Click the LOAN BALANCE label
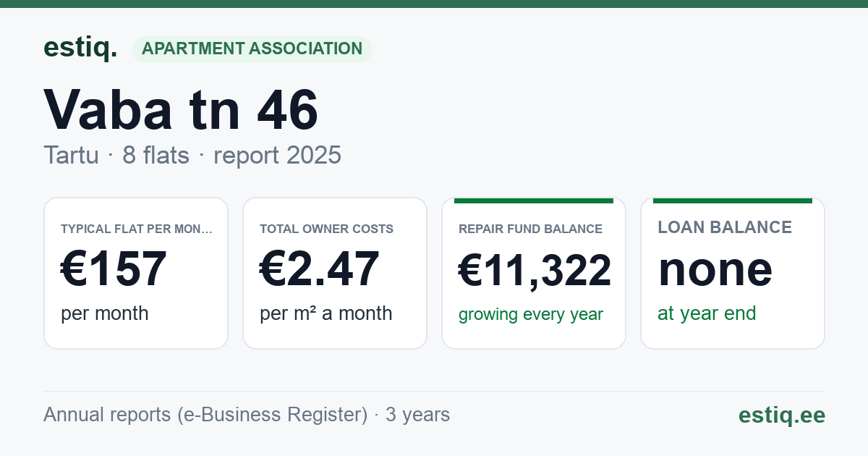The image size is (868, 456). 725,227
